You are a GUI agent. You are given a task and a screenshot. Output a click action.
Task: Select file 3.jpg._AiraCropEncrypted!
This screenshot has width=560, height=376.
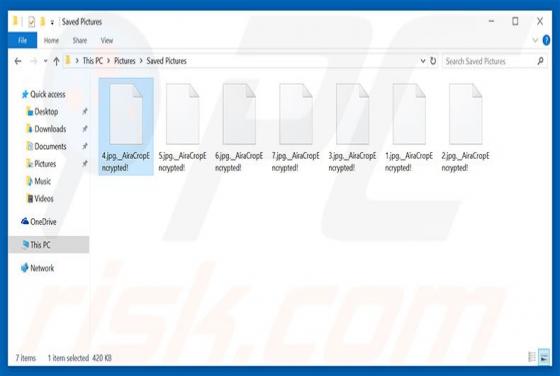[352, 127]
